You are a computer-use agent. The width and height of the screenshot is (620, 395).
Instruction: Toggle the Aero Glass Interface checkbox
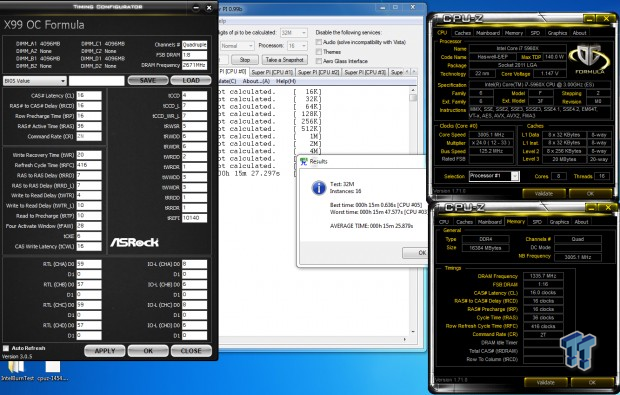click(x=319, y=61)
